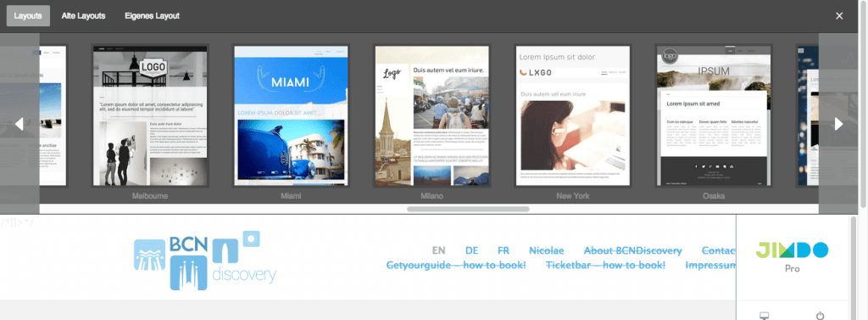
Task: Show previous layouts with left arrow
Action: [x=19, y=124]
